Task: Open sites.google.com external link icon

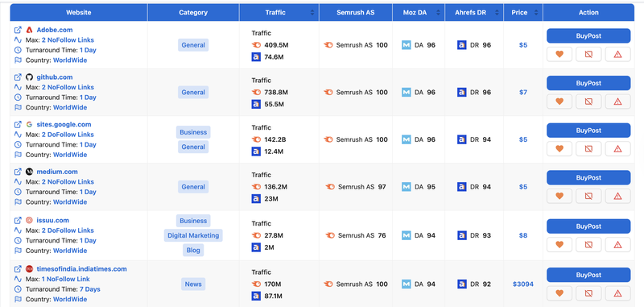Action: pyautogui.click(x=18, y=124)
